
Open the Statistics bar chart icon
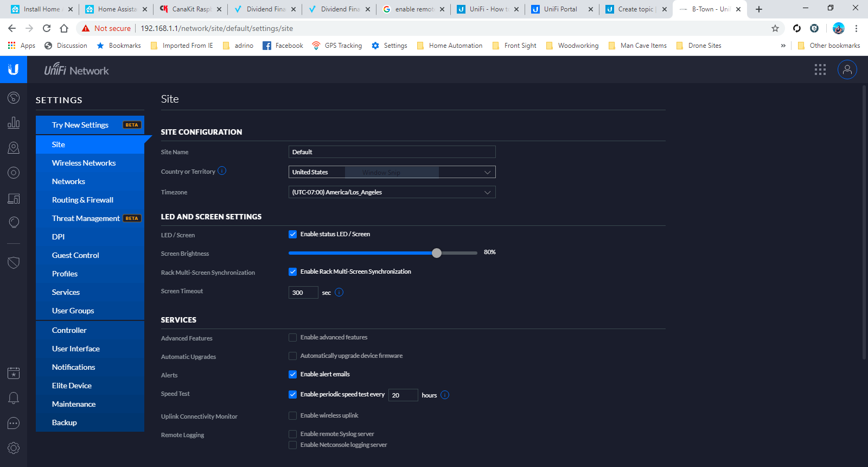(x=14, y=123)
